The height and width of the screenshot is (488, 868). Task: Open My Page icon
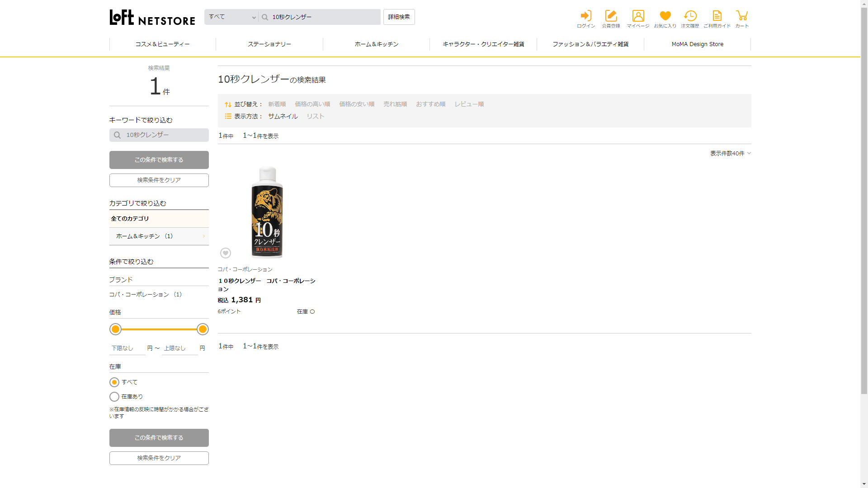pyautogui.click(x=638, y=17)
